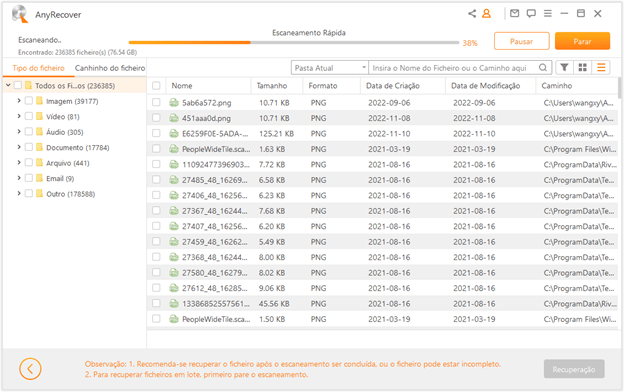Go back with the orange arrow button
624x392 pixels.
(x=30, y=369)
